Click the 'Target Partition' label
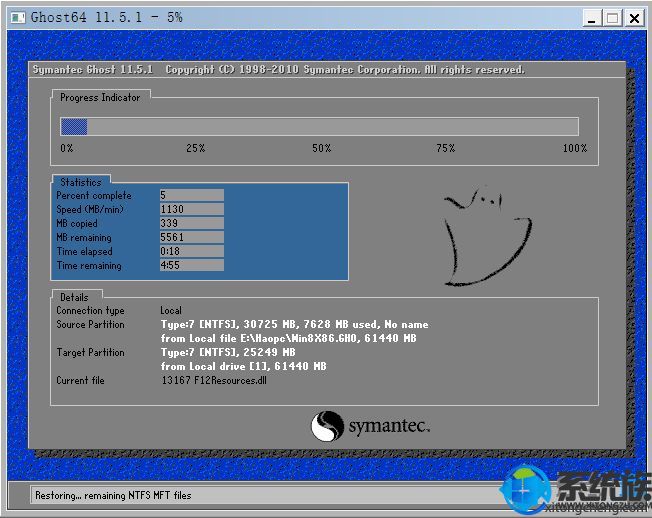Image resolution: width=652 pixels, height=518 pixels. point(90,353)
